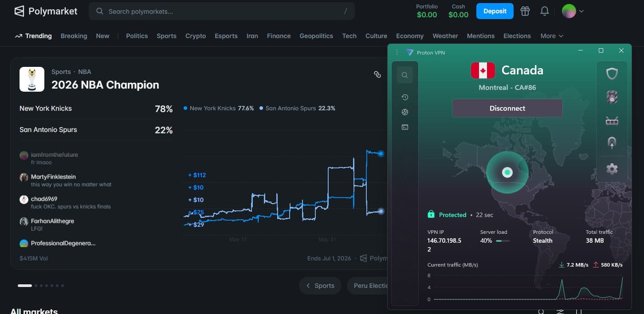Go to previous Sports market slide
Viewport: 644px width, 314px height.
tap(320, 286)
